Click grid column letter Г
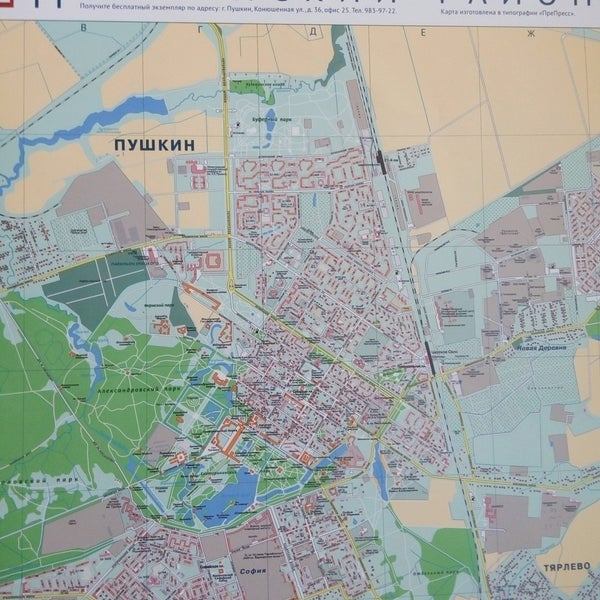The width and height of the screenshot is (600, 600). [x=201, y=31]
